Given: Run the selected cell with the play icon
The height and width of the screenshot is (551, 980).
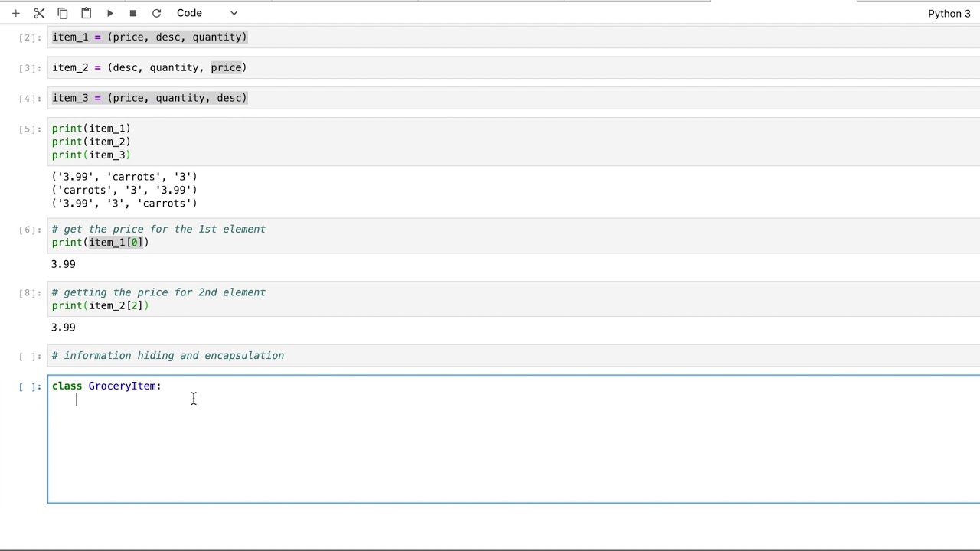Looking at the screenshot, I should [109, 13].
